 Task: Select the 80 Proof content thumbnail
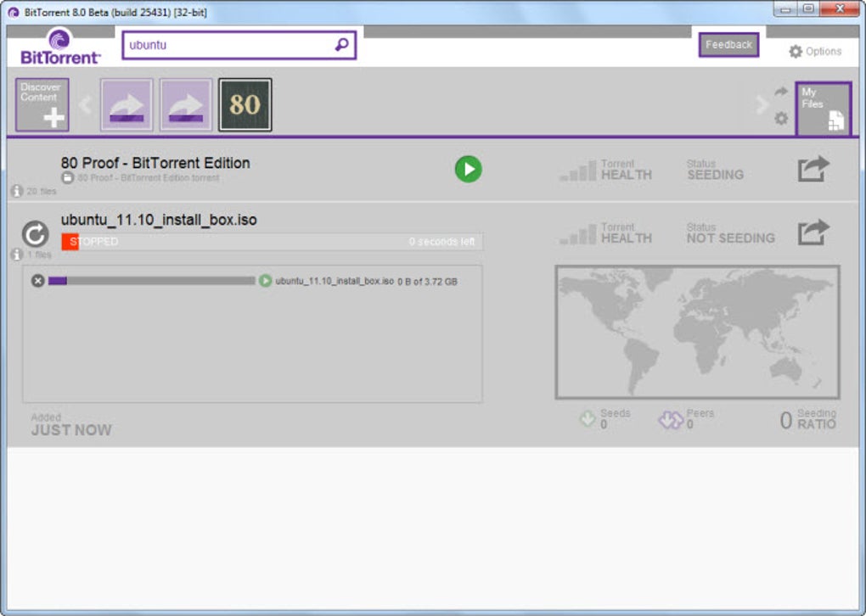[245, 104]
